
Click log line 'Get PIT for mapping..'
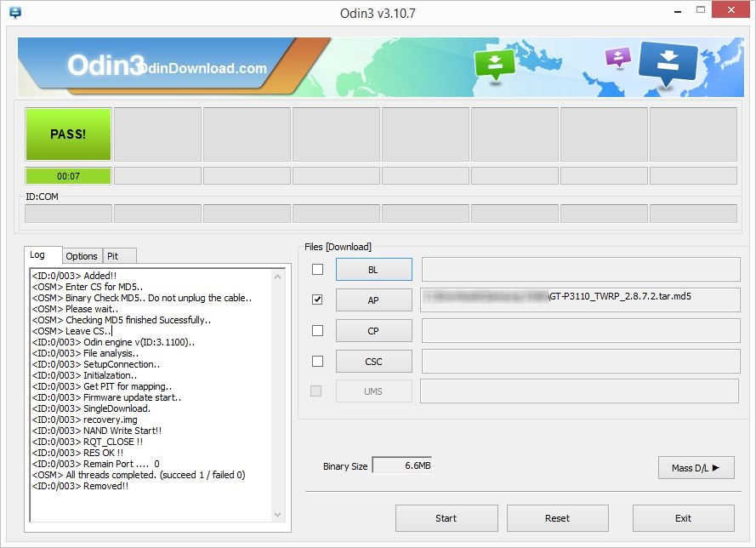pos(102,386)
